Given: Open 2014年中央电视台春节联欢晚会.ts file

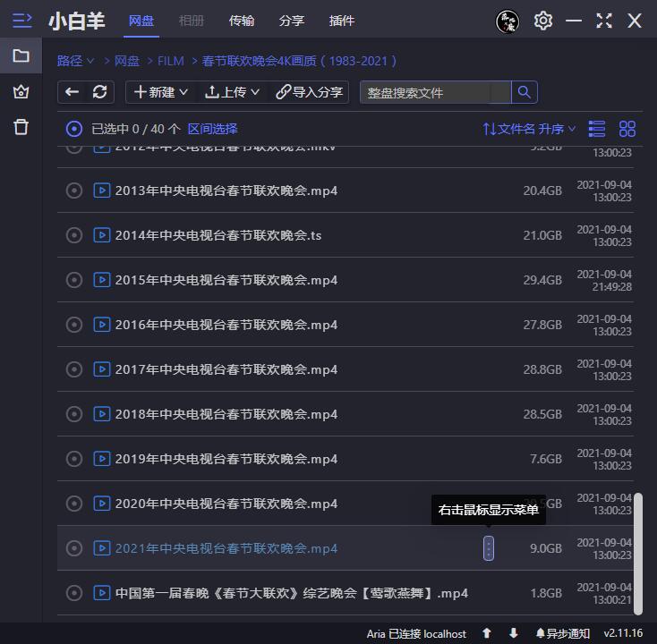Looking at the screenshot, I should pyautogui.click(x=218, y=235).
